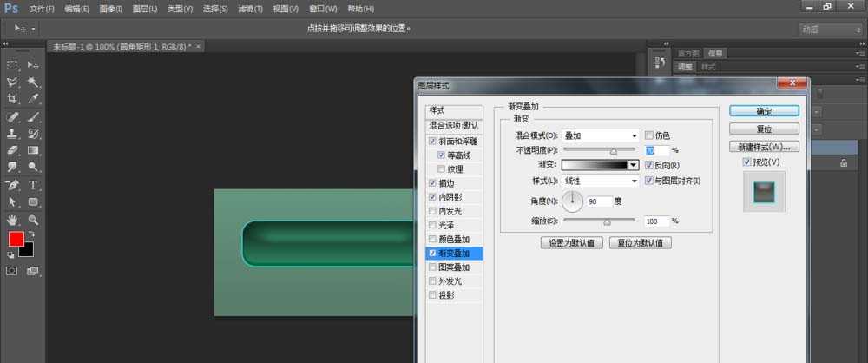Enable the 仿色 (Dither) checkbox
Viewport: 868px width, 363px height.
(x=648, y=135)
